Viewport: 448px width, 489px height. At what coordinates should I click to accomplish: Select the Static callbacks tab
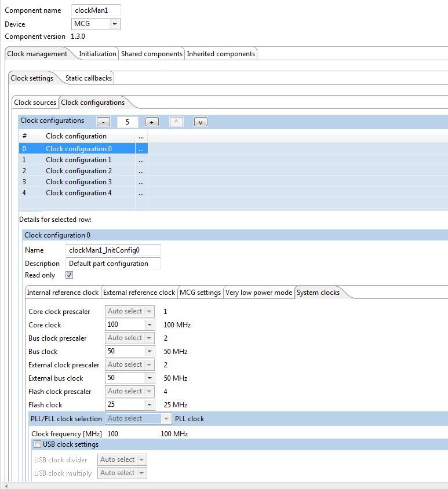tap(89, 78)
